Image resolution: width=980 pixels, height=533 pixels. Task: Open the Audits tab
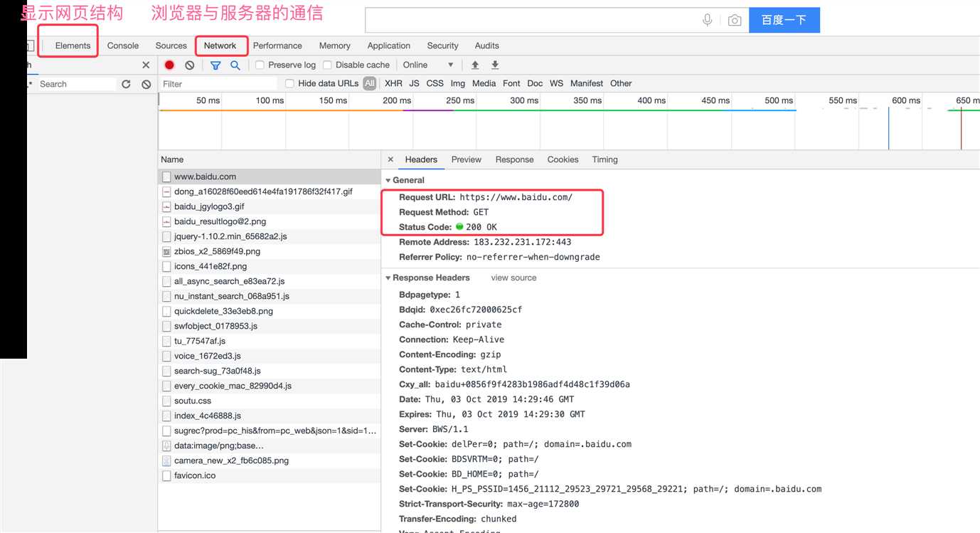487,46
